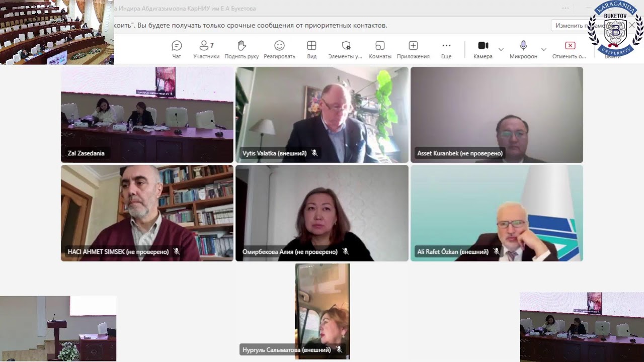Screen dimensions: 644x362
Task: Click muted mic icon beside Ali Rafet Özkan
Action: (x=496, y=251)
